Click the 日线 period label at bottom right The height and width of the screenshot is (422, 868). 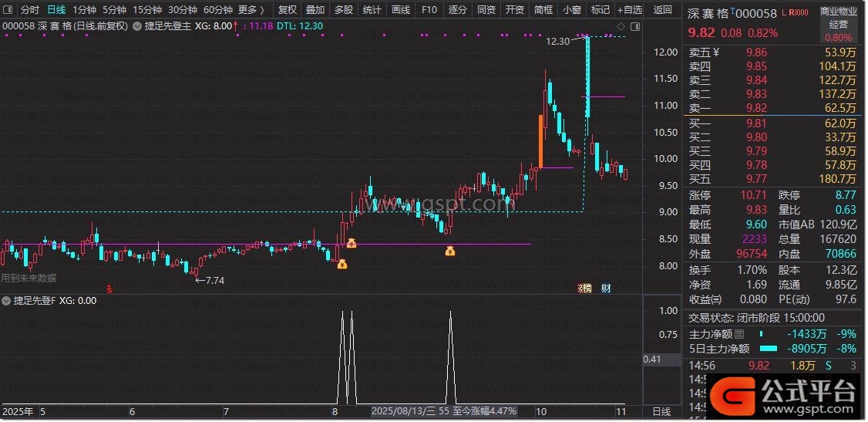661,412
